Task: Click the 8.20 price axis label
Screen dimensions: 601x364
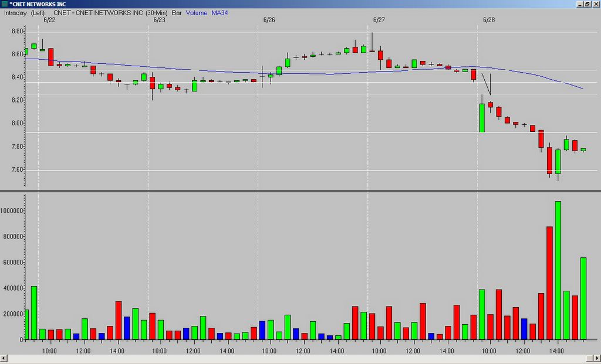Action: point(18,100)
